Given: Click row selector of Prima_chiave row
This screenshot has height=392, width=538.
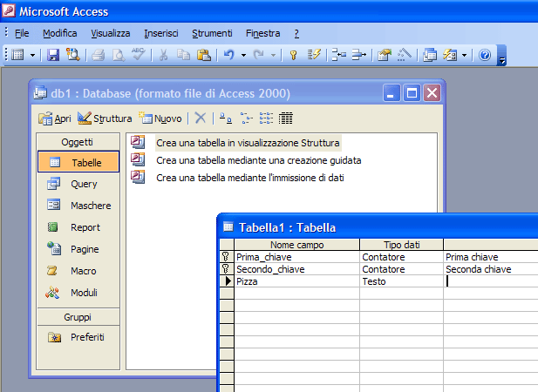Looking at the screenshot, I should coord(227,257).
